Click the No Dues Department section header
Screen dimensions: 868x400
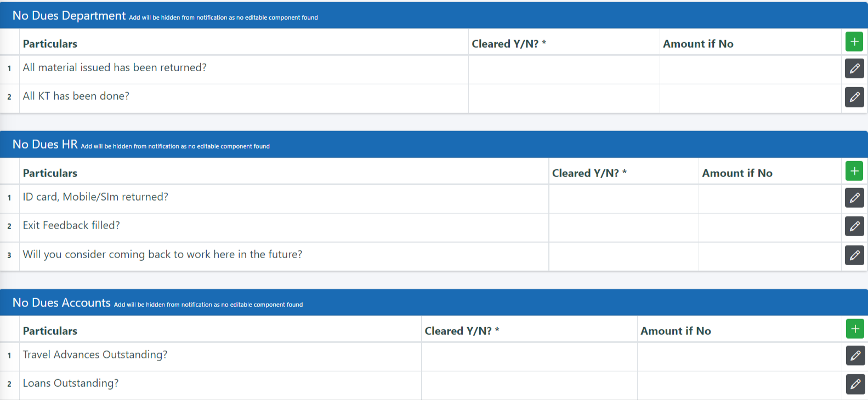pyautogui.click(x=69, y=15)
